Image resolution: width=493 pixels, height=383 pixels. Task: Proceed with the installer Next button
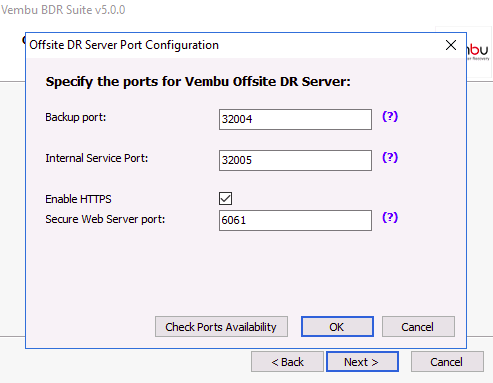pos(362,362)
